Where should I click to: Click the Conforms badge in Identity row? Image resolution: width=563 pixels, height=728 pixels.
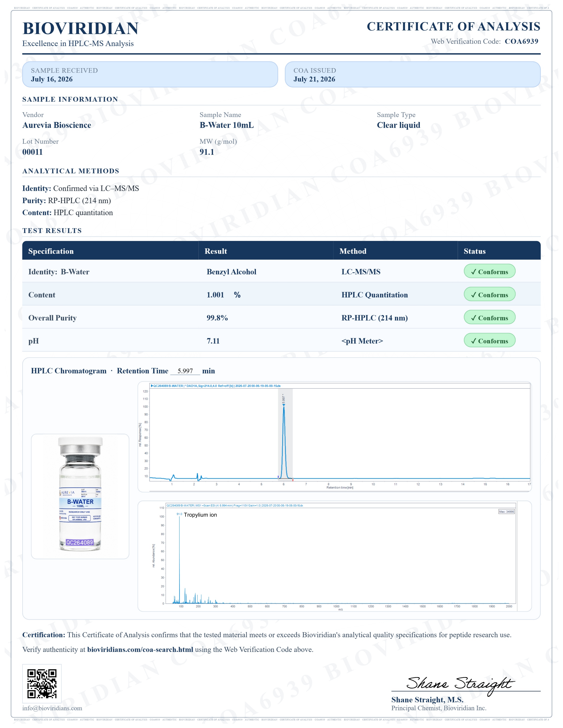[489, 271]
